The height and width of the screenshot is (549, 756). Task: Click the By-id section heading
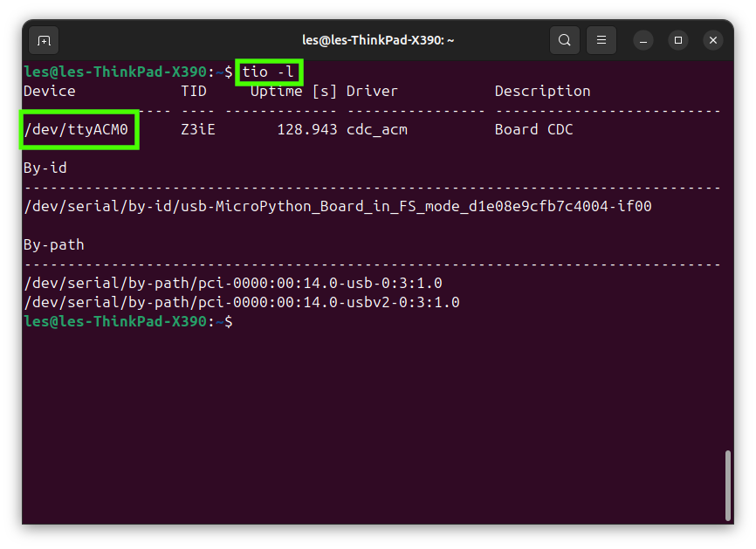[x=42, y=168]
